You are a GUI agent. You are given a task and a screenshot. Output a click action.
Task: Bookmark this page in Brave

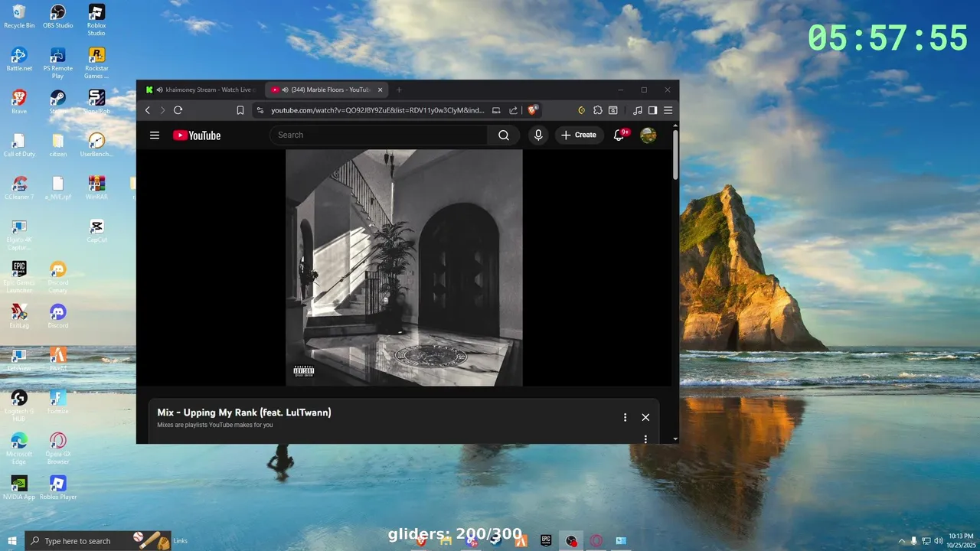coord(240,110)
